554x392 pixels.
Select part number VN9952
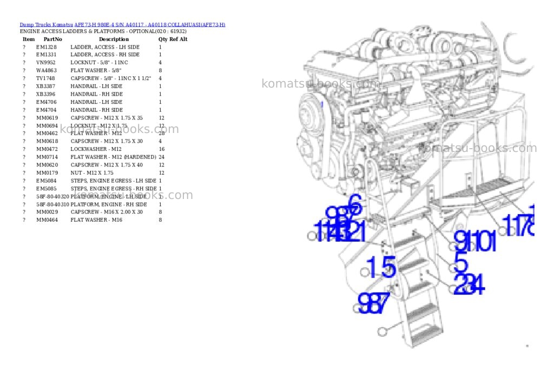click(x=46, y=63)
